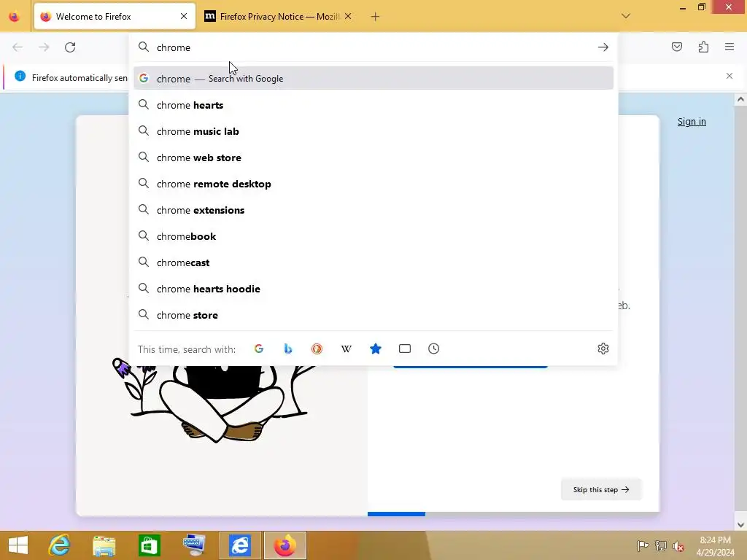Select the chrome hearts suggestion
The image size is (747, 560).
pos(373,105)
